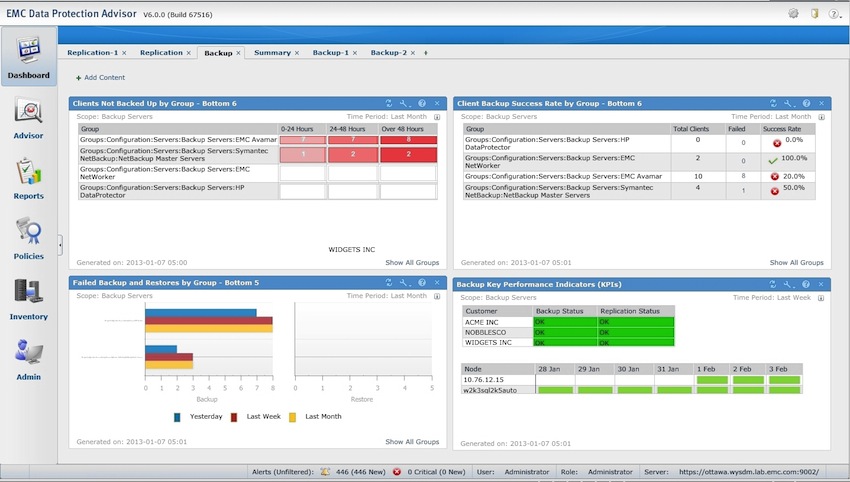The height and width of the screenshot is (482, 850).
Task: Add a new dashboard tab with plus icon
Action: pos(426,53)
